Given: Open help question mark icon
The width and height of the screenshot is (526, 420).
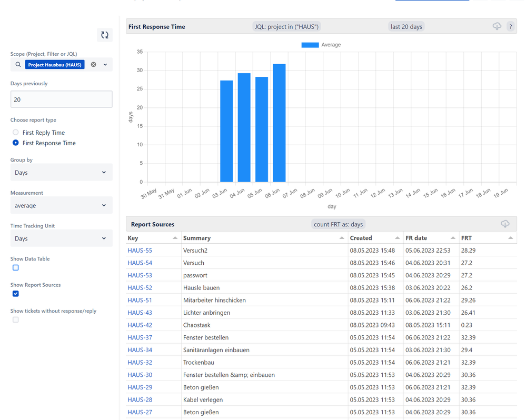Looking at the screenshot, I should 510,26.
